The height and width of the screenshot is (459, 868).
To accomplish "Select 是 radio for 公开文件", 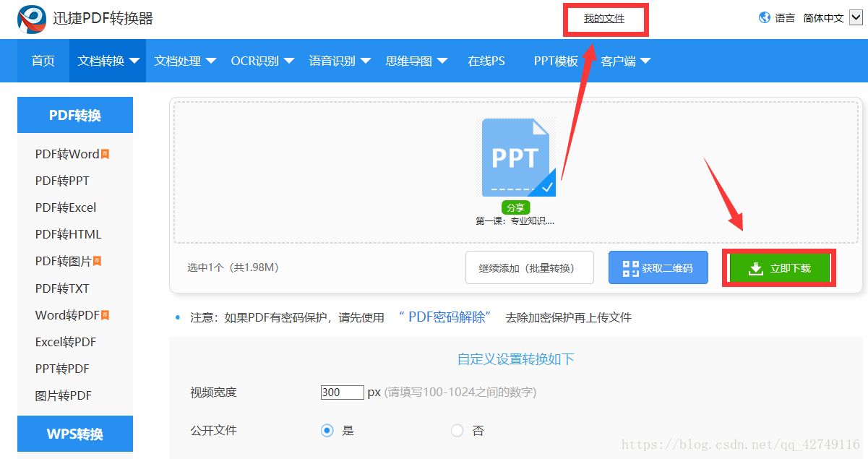I will 327,431.
